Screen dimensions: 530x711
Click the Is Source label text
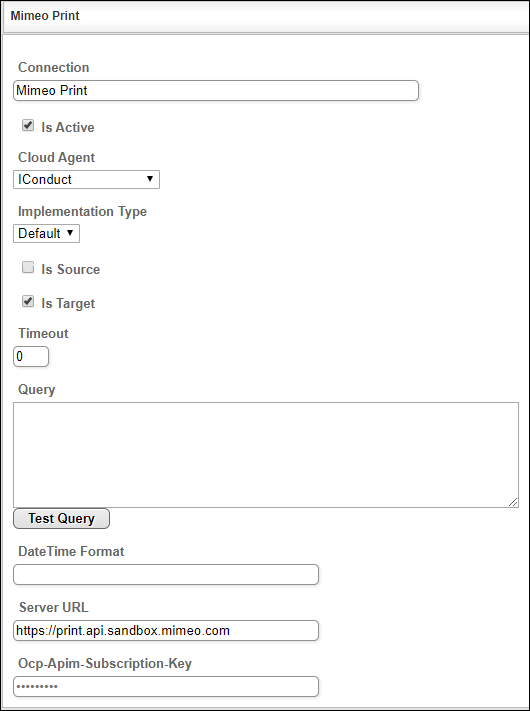pyautogui.click(x=70, y=269)
